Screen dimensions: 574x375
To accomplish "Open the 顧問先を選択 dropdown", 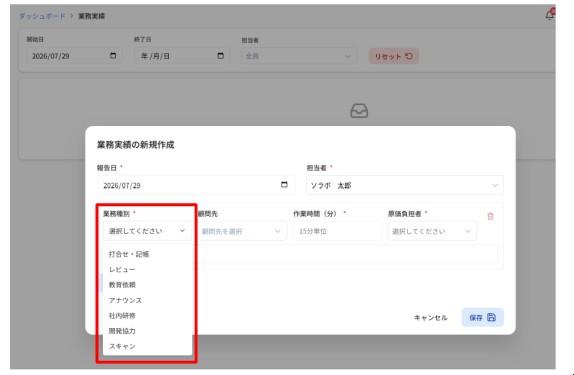I will [242, 231].
